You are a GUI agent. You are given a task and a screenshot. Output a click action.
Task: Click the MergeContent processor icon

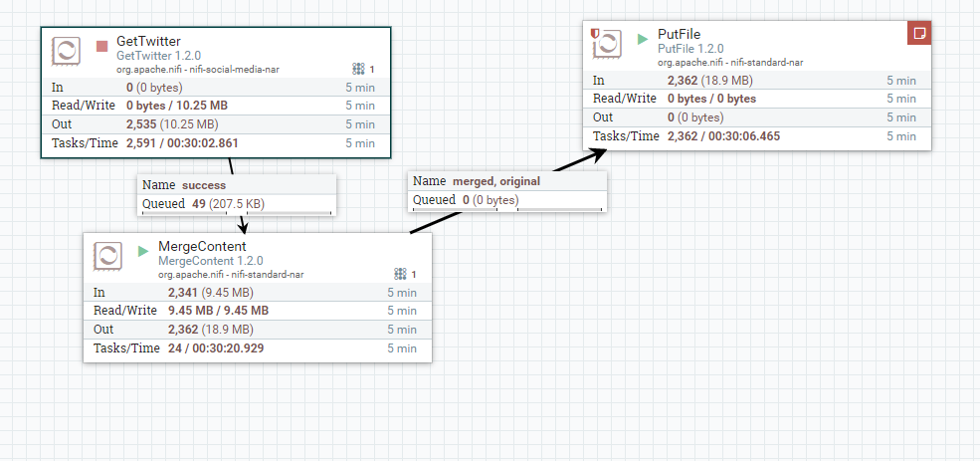click(107, 257)
